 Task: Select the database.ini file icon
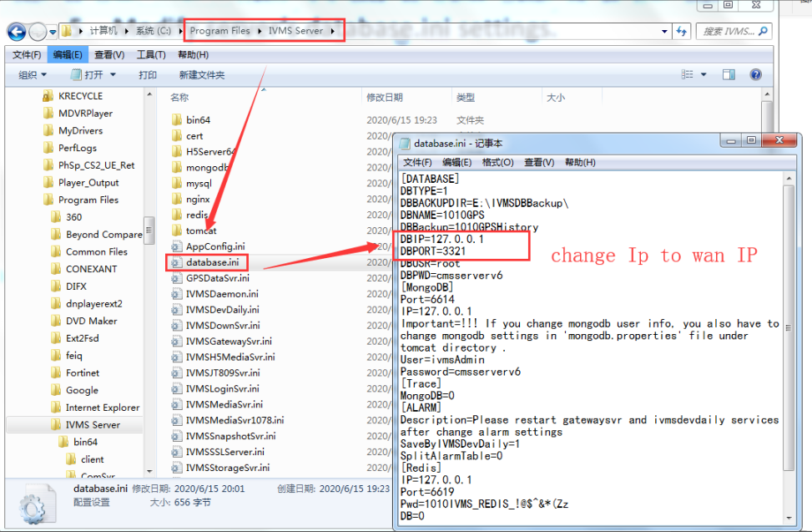(x=177, y=262)
